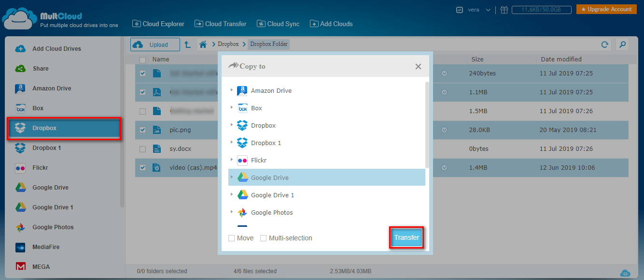Click Upgrade Account button
Viewport: 644px width, 280px height.
(606, 9)
